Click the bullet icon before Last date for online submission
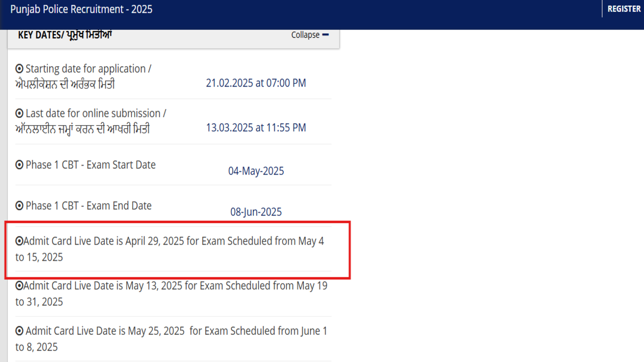Screen dimensions: 644x362 [20, 114]
